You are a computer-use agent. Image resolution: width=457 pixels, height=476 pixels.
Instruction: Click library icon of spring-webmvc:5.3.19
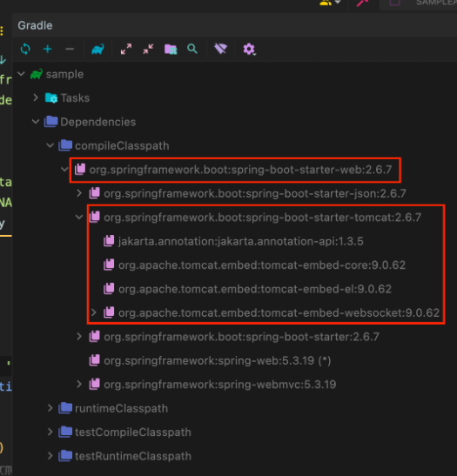[94, 384]
